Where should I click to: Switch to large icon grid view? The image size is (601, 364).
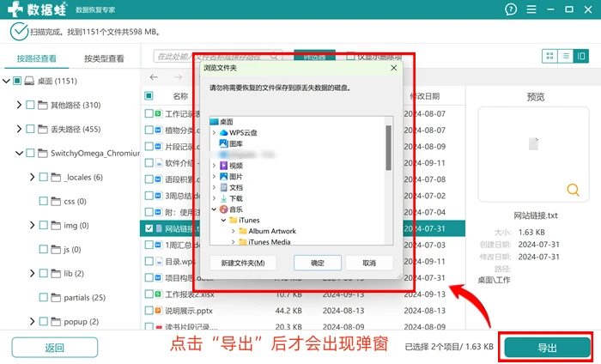(x=549, y=57)
